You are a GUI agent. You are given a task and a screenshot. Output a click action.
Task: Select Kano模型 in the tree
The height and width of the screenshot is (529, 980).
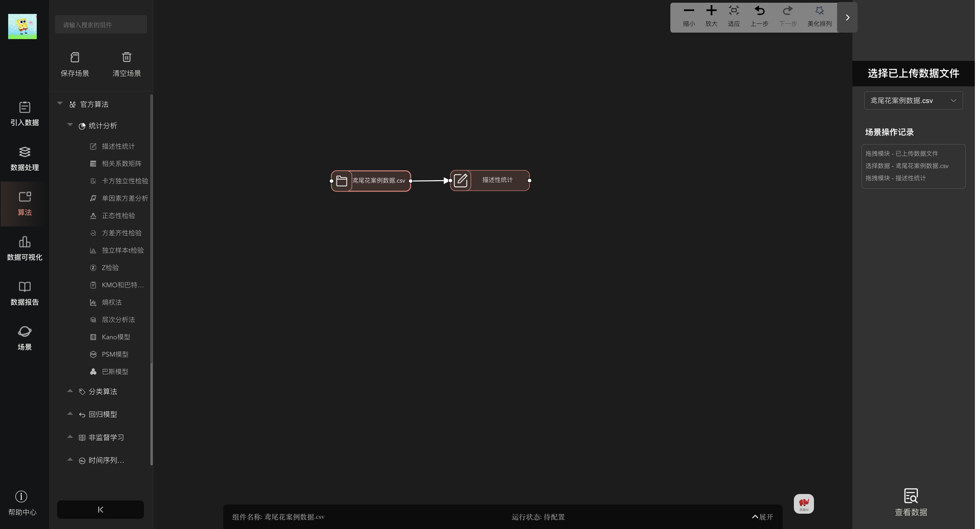(116, 338)
